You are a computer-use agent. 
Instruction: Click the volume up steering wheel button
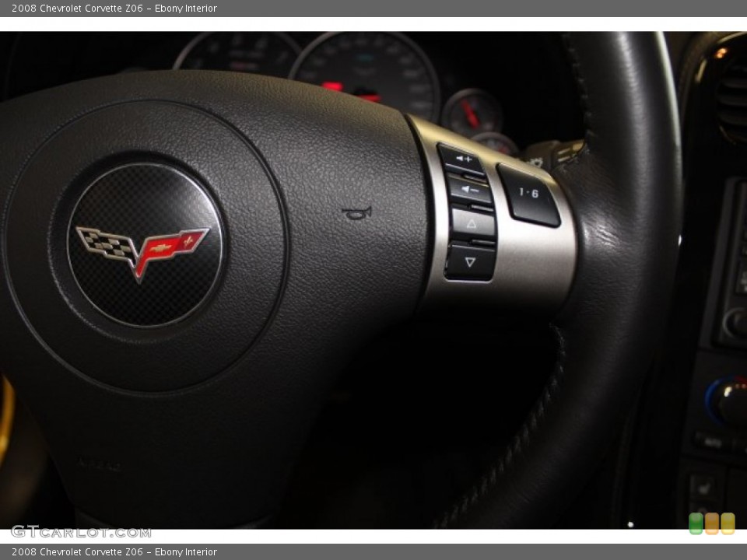[461, 160]
